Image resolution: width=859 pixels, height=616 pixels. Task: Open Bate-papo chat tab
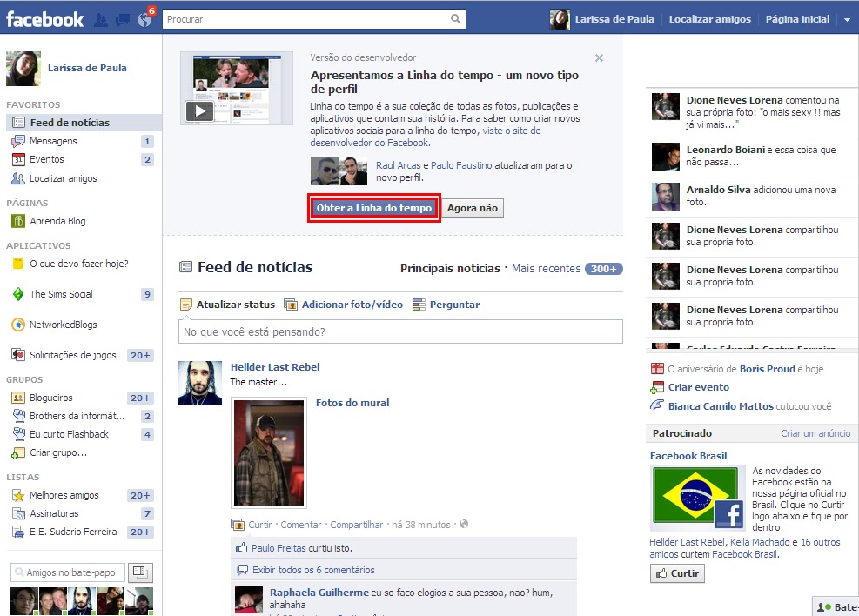tap(836, 606)
